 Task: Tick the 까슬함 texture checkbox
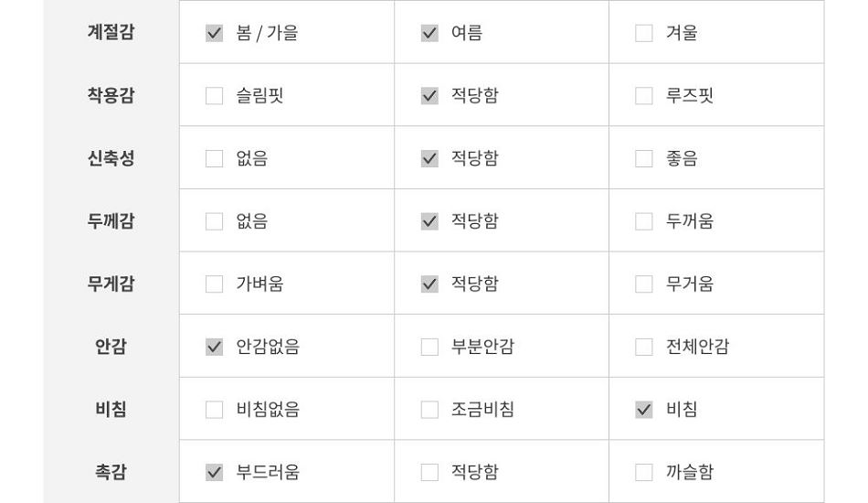644,473
